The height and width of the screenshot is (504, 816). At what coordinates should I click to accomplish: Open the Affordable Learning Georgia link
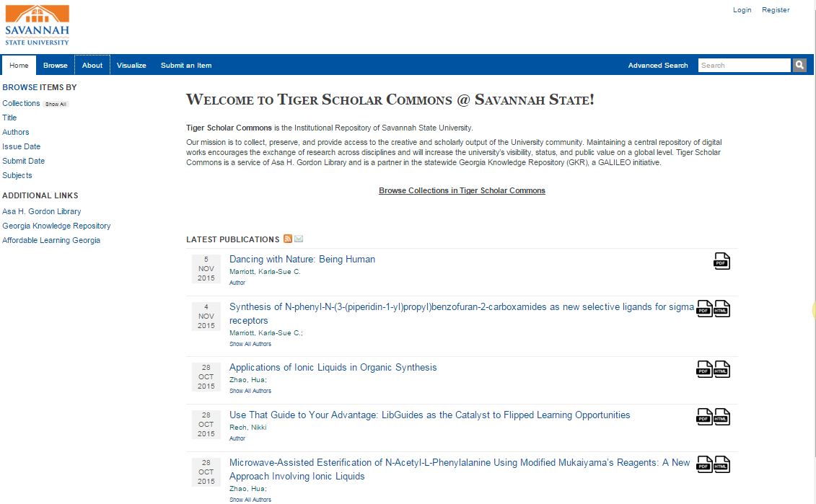point(51,240)
